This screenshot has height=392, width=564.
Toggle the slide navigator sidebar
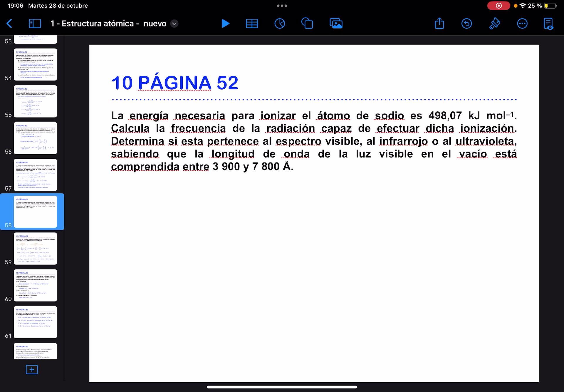[35, 24]
